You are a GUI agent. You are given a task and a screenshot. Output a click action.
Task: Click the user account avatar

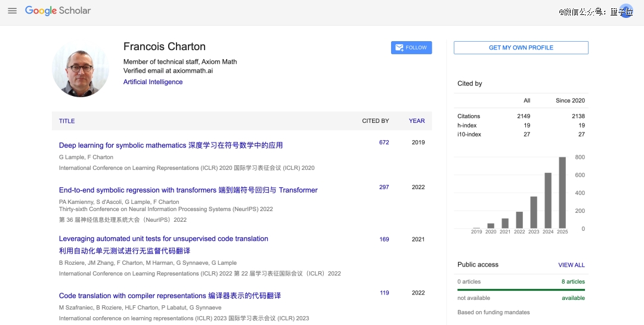coord(626,11)
